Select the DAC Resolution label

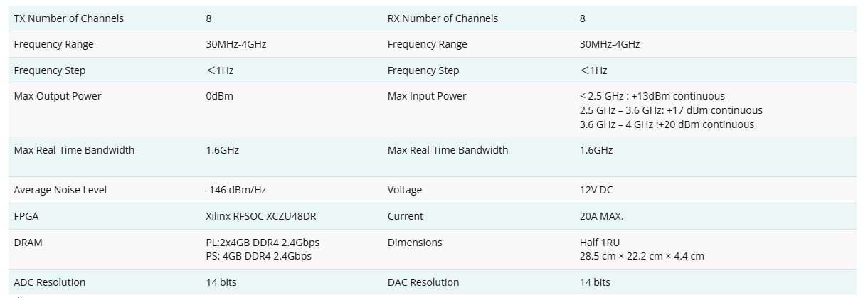point(423,282)
